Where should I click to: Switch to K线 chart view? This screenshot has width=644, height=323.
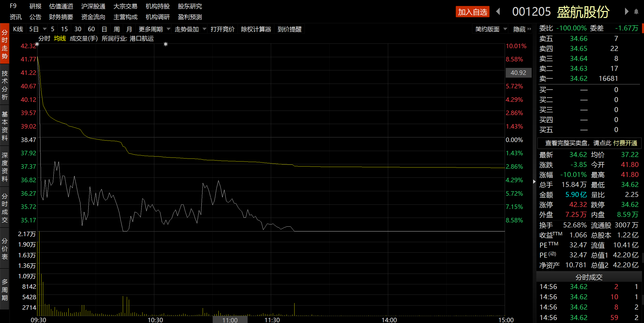coord(18,29)
